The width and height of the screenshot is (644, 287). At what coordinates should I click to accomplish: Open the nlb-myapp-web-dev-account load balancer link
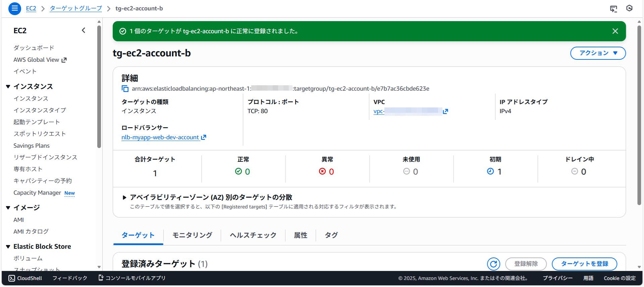[160, 137]
